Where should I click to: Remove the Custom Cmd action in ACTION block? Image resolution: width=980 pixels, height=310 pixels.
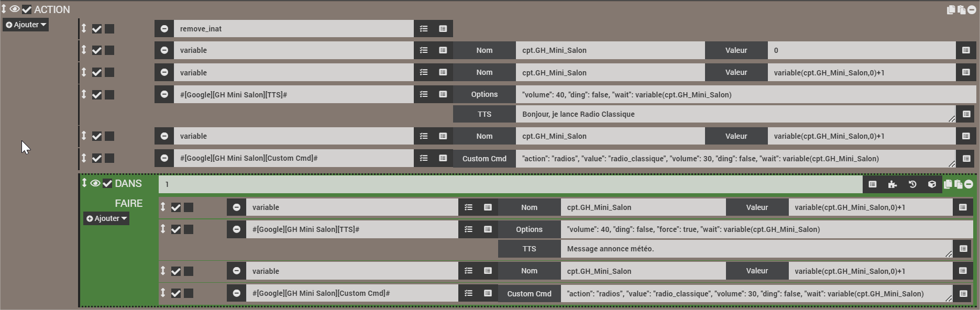tap(164, 158)
